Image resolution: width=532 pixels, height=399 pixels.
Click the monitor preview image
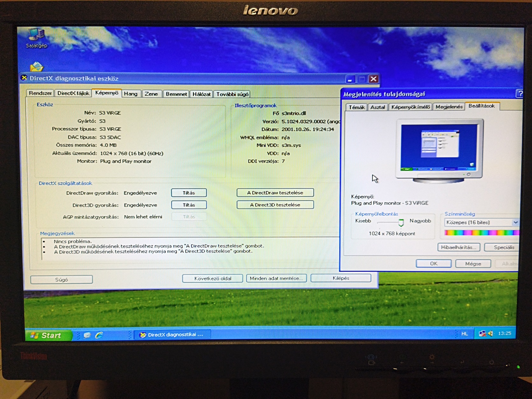(439, 151)
